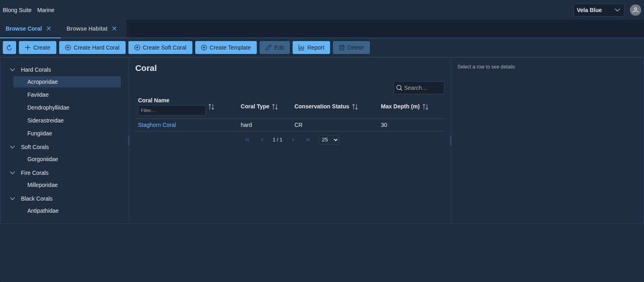Sort by Max Depth column arrows

(425, 107)
